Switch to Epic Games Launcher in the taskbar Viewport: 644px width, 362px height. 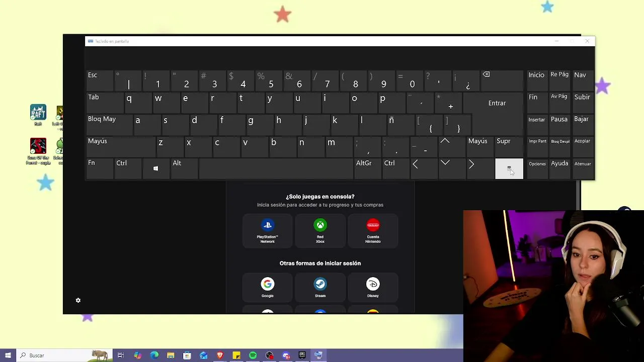click(x=302, y=355)
